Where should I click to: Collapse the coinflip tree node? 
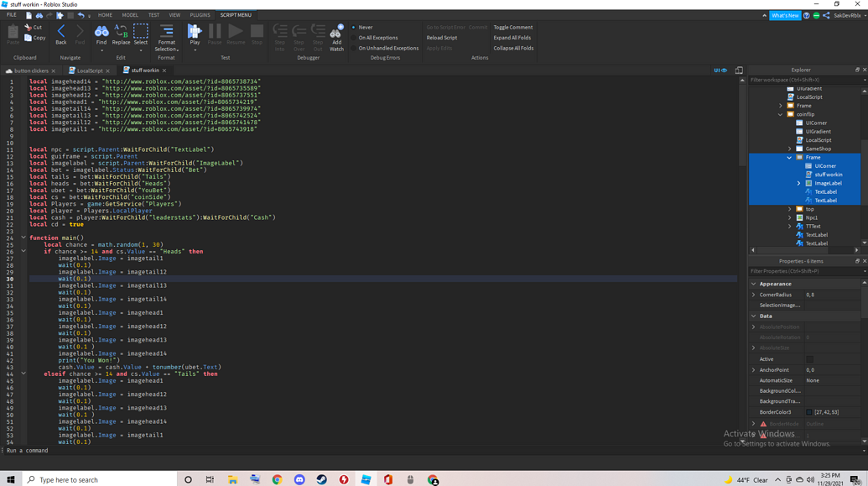[x=781, y=114]
